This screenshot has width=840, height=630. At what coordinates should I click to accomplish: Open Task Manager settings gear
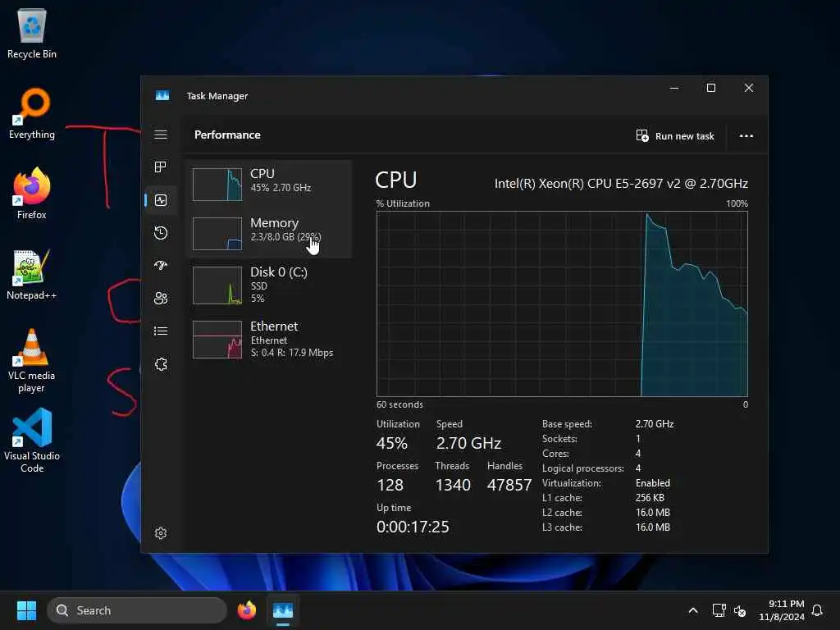click(161, 533)
